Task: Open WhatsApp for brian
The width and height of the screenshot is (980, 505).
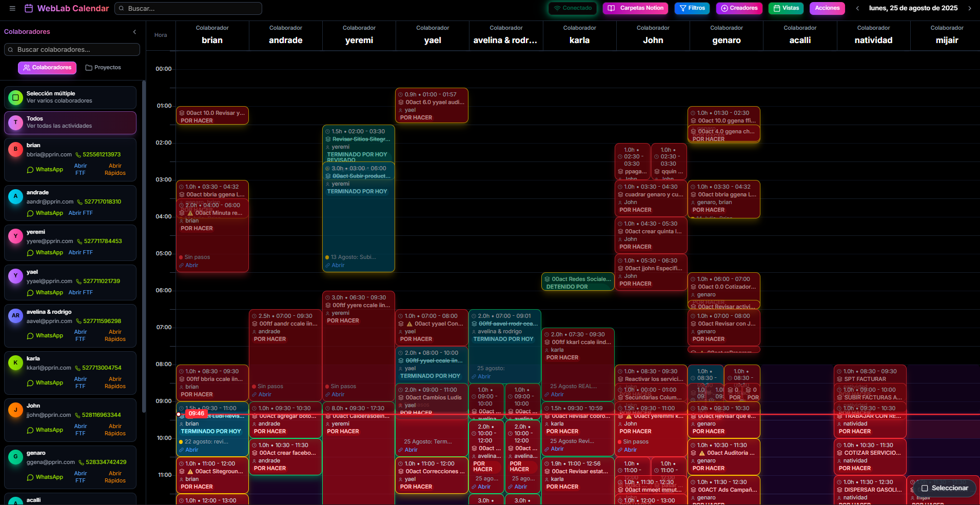Action: point(45,170)
